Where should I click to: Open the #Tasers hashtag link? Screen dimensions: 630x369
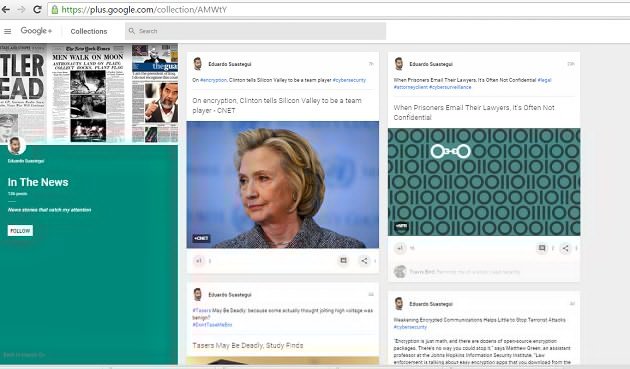coord(201,310)
